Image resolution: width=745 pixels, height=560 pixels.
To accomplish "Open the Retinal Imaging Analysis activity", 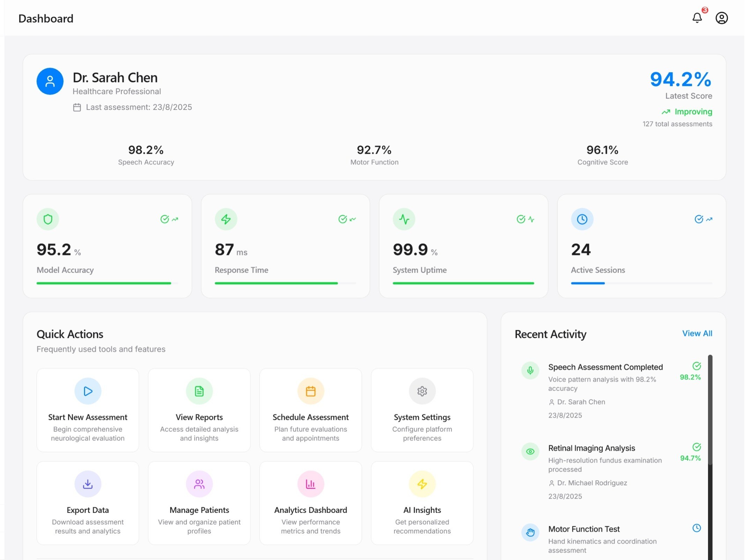I will [x=592, y=448].
